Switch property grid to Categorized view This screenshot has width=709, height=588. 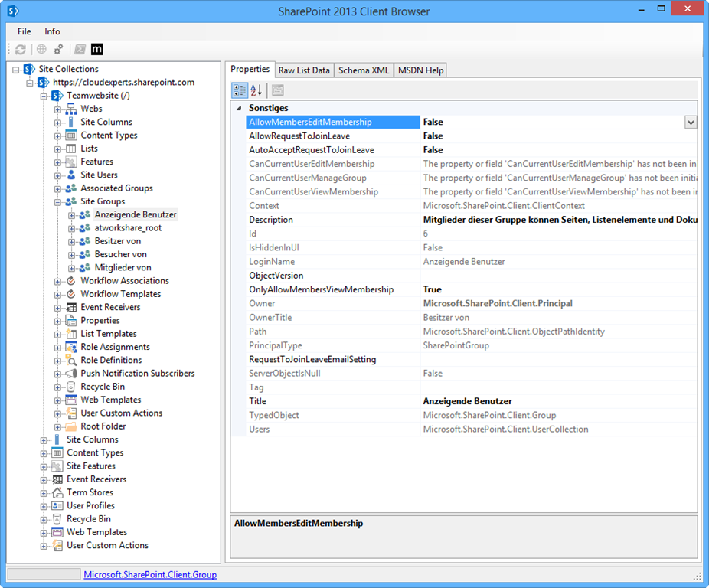[240, 90]
